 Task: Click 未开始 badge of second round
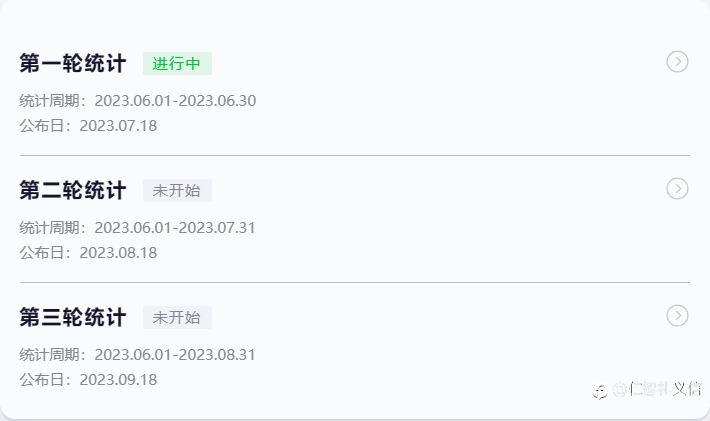click(177, 191)
